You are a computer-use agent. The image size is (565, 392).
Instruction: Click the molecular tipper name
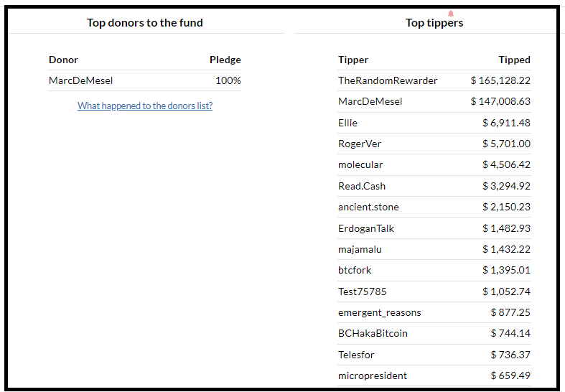[360, 164]
